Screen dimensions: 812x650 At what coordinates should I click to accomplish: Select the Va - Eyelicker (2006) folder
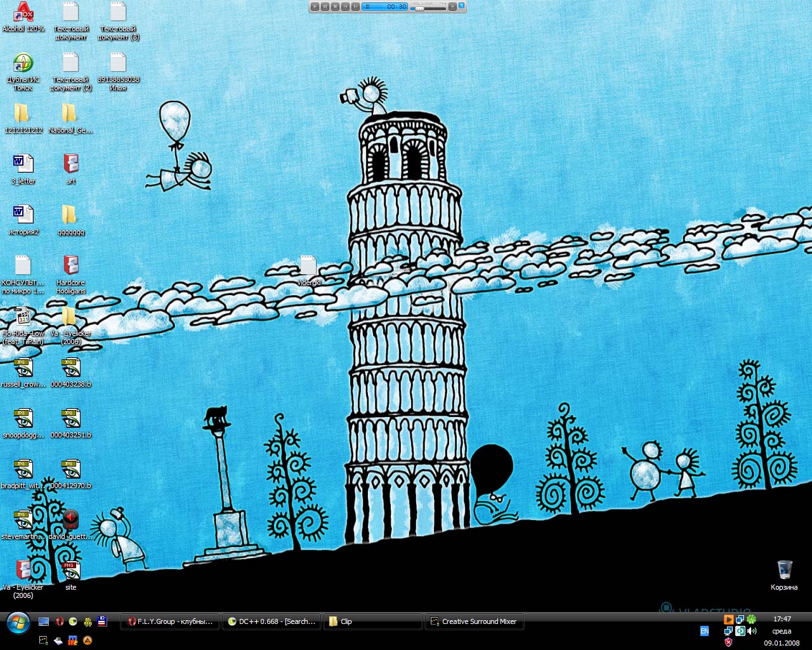pyautogui.click(x=70, y=326)
